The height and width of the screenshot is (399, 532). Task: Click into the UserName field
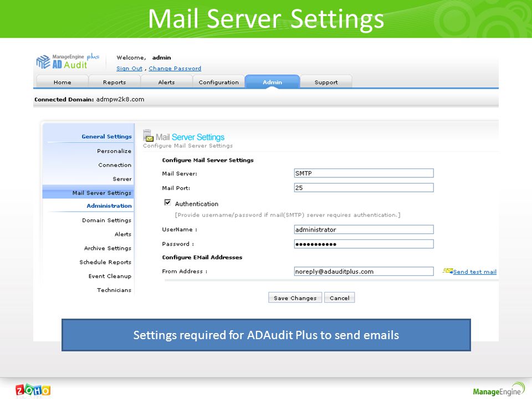(364, 229)
